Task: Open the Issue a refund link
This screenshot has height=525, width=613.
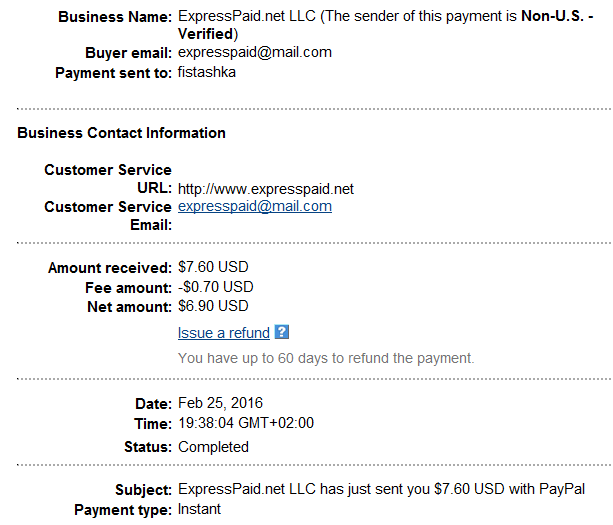Action: click(224, 333)
